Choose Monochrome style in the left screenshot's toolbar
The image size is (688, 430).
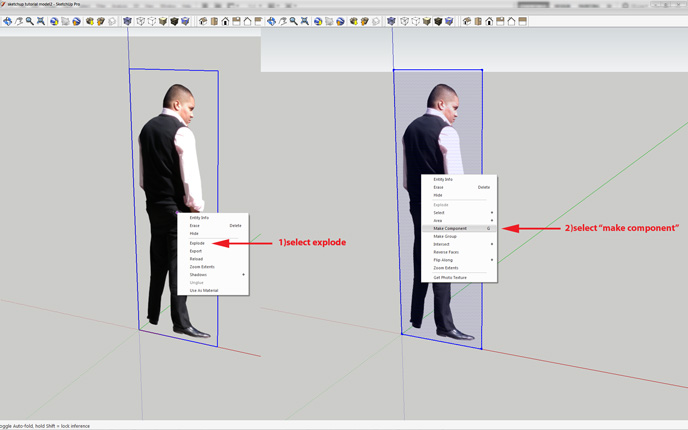(185, 21)
